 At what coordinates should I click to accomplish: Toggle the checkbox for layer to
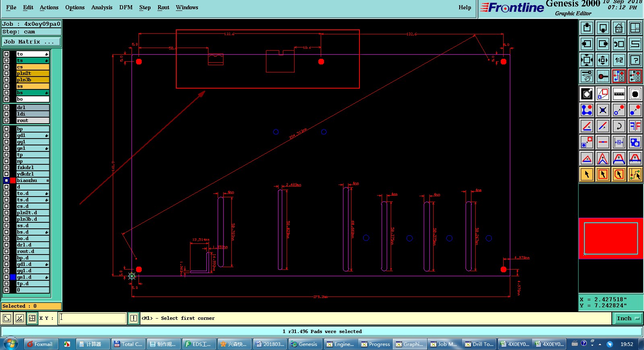(x=6, y=54)
